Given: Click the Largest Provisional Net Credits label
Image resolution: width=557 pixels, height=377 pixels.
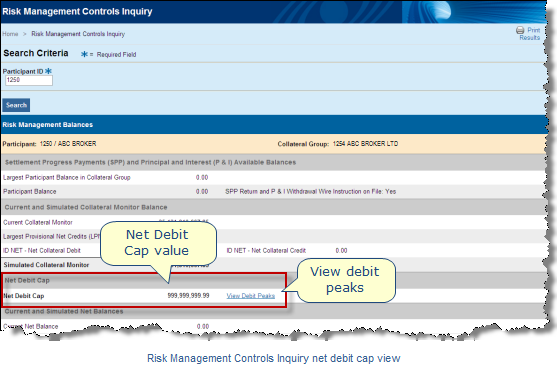Looking at the screenshot, I should (x=52, y=237).
